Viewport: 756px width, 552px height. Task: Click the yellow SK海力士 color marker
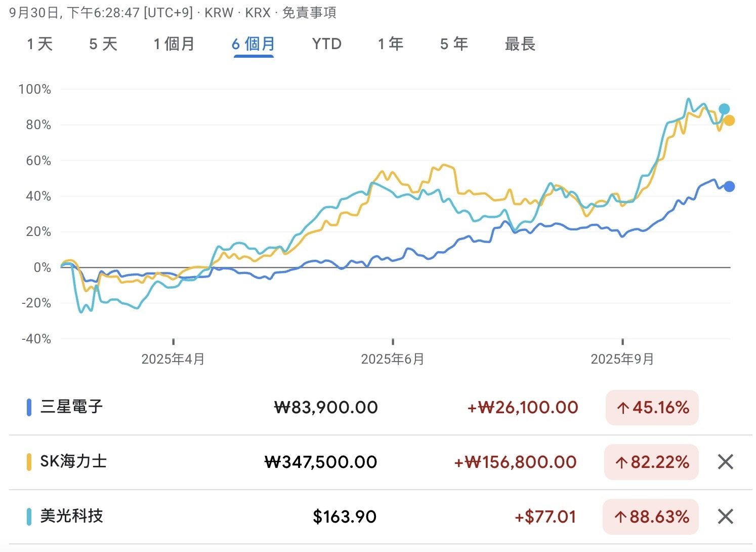point(29,462)
